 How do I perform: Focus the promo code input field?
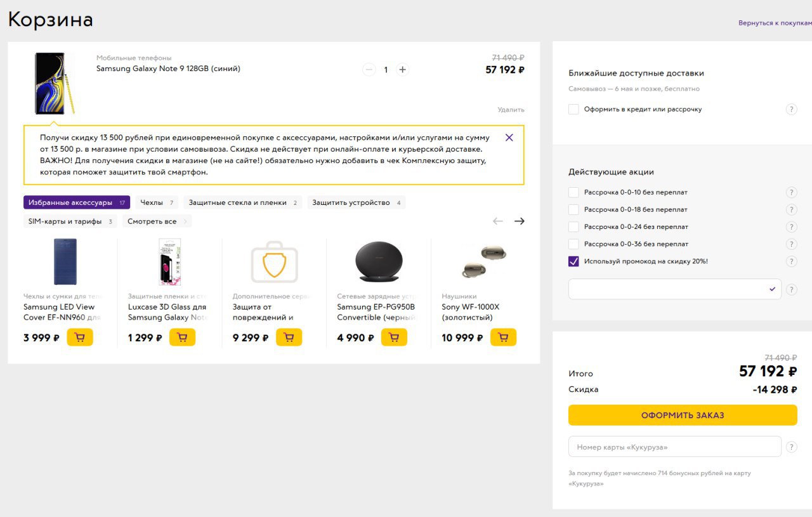tap(675, 289)
